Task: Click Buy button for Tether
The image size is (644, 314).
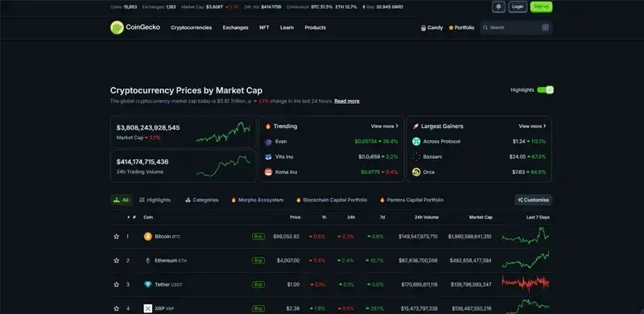Action: coord(258,284)
